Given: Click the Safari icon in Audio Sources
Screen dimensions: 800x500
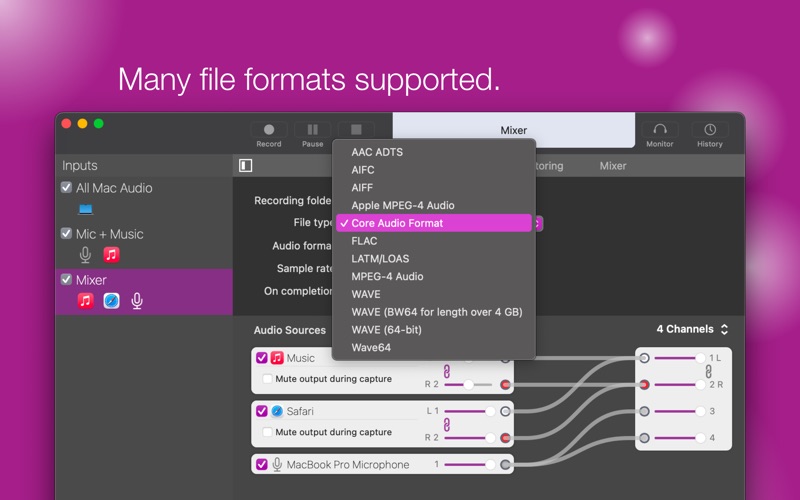Looking at the screenshot, I should point(277,411).
